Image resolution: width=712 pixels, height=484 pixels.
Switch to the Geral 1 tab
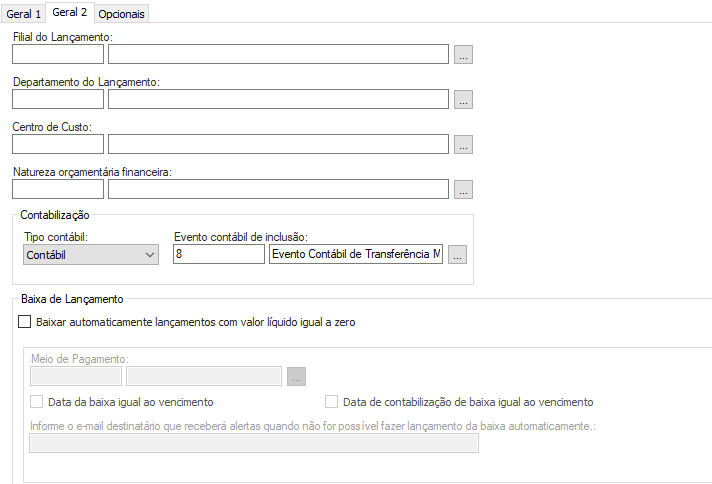24,14
